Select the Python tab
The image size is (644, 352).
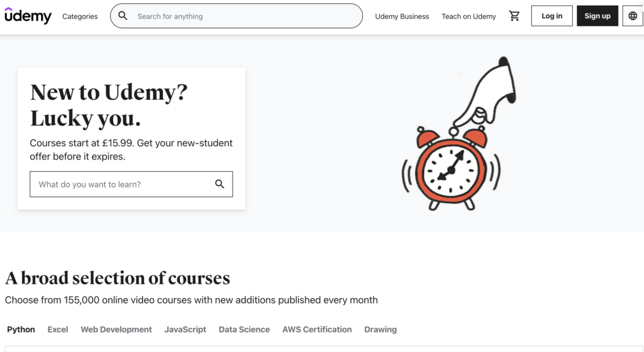[x=21, y=329]
